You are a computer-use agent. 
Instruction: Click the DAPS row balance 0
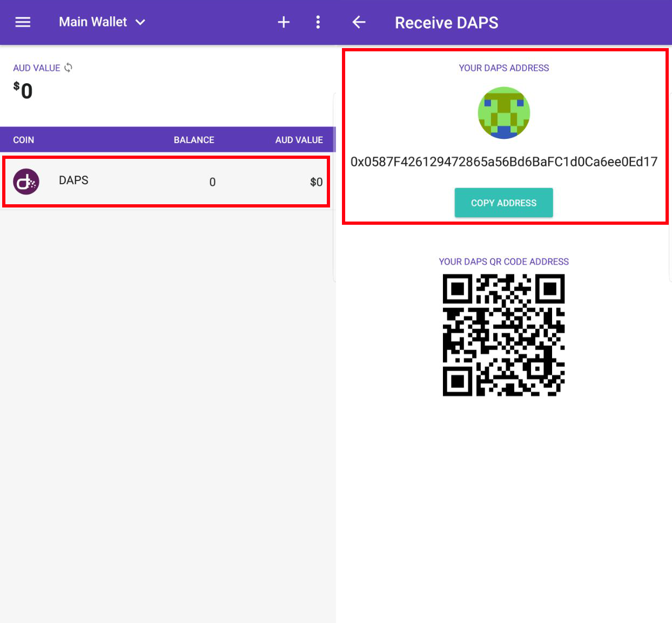click(212, 182)
